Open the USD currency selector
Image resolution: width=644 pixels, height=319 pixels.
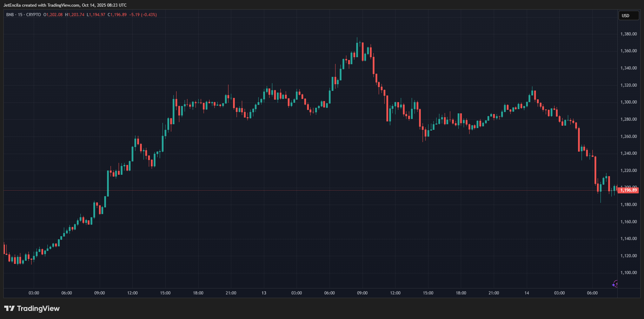(628, 15)
